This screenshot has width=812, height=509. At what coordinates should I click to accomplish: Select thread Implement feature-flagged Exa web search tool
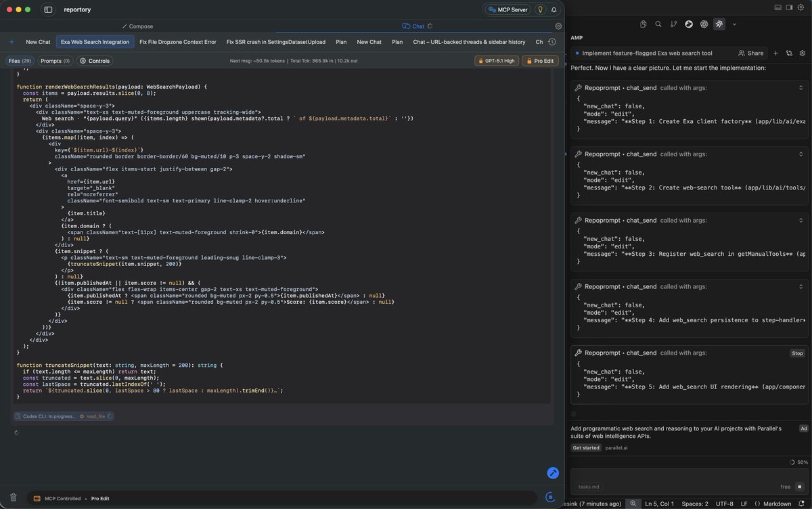coord(648,53)
